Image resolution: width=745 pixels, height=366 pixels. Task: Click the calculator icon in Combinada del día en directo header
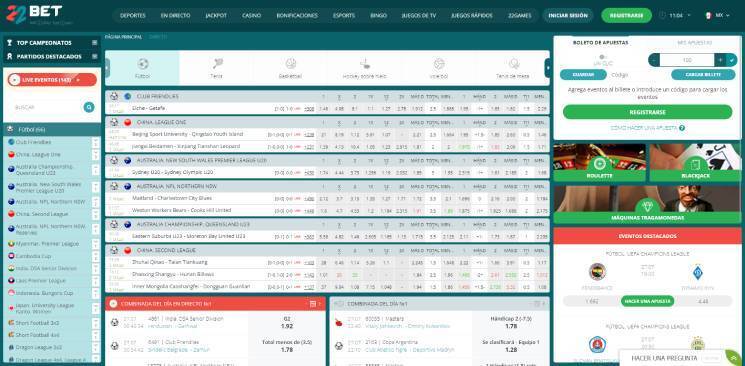[x=312, y=304]
